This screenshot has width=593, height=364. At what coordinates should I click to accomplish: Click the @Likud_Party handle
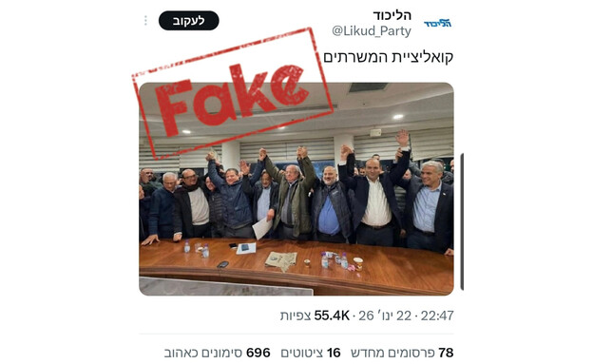372,31
